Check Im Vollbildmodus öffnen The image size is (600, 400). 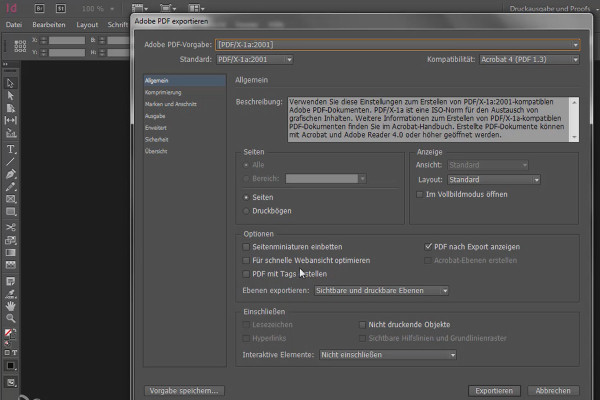(x=420, y=194)
